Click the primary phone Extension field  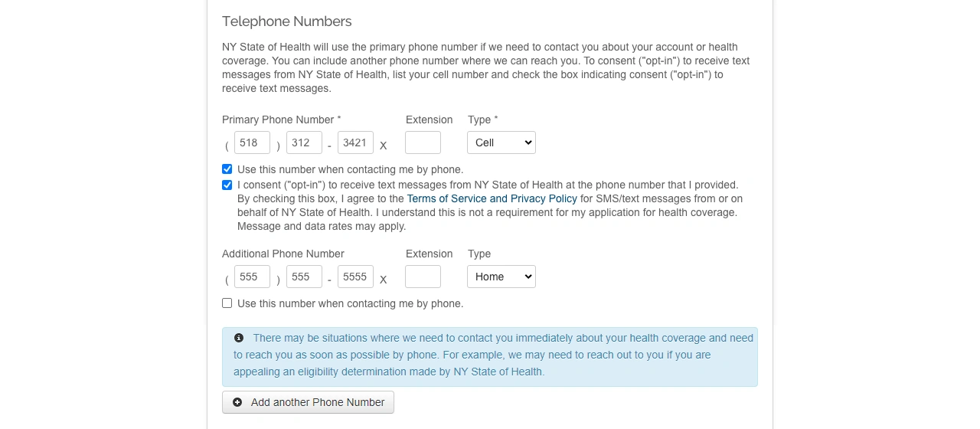click(x=423, y=142)
